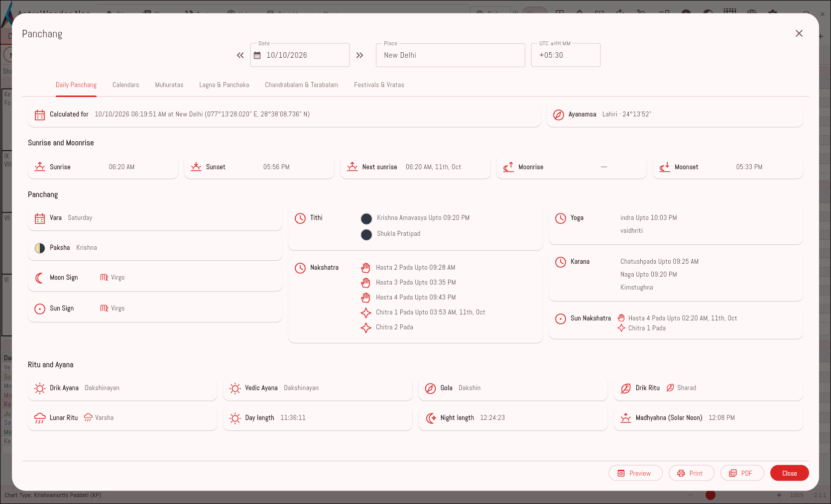Viewport: 831px width, 504px height.
Task: Click the UTC offset field +05:30
Action: pos(566,55)
